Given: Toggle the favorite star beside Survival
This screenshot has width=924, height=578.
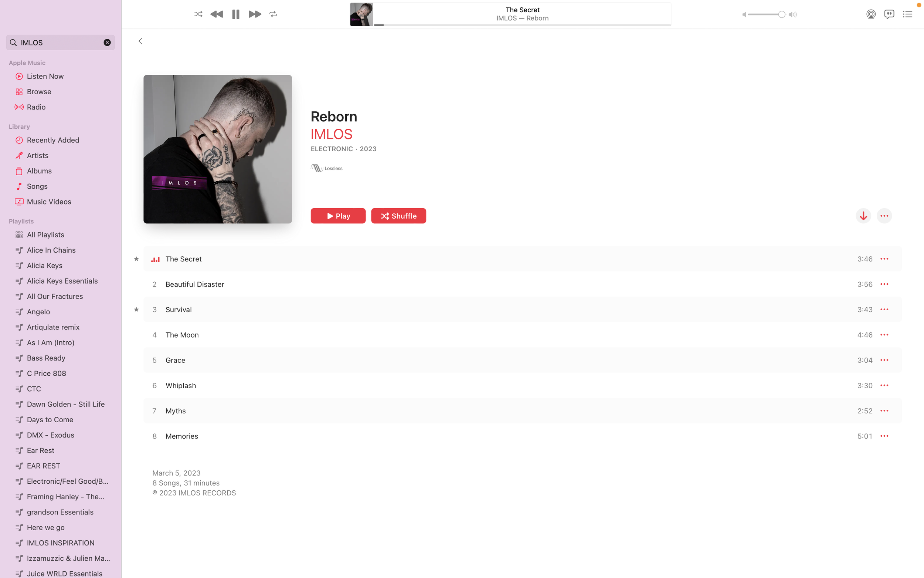Looking at the screenshot, I should click(136, 309).
